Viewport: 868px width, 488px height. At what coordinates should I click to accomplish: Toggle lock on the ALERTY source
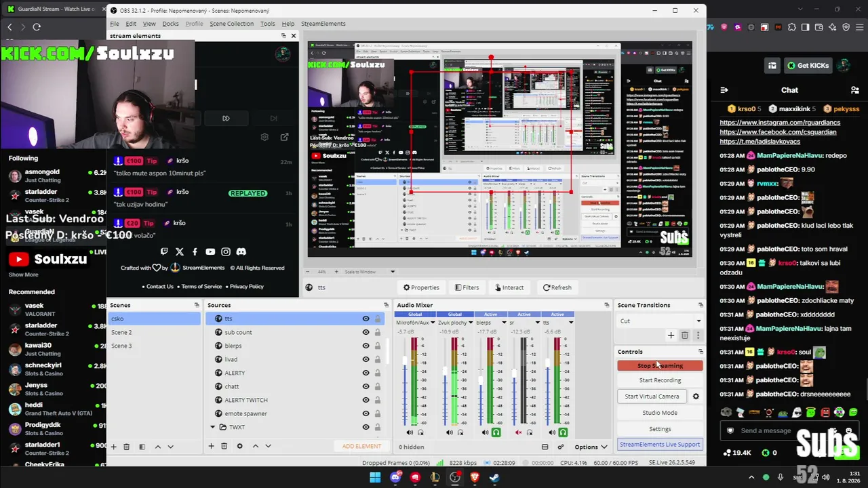click(378, 373)
